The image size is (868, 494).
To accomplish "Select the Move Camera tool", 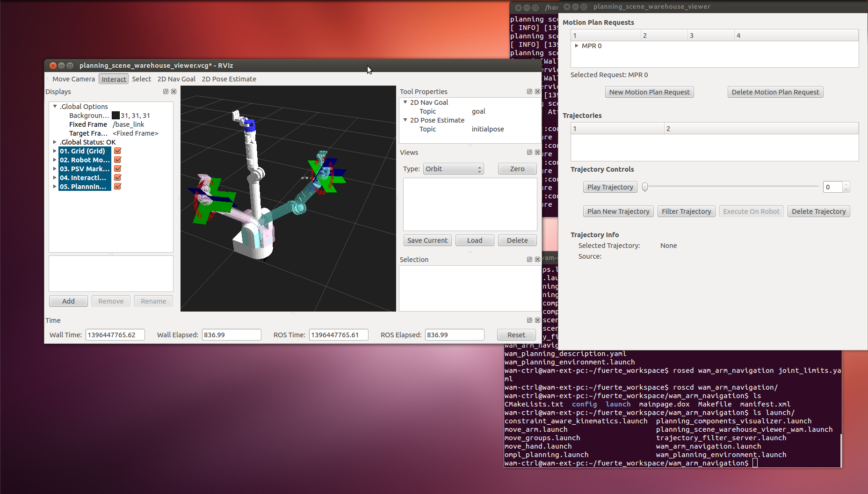I will click(x=73, y=79).
